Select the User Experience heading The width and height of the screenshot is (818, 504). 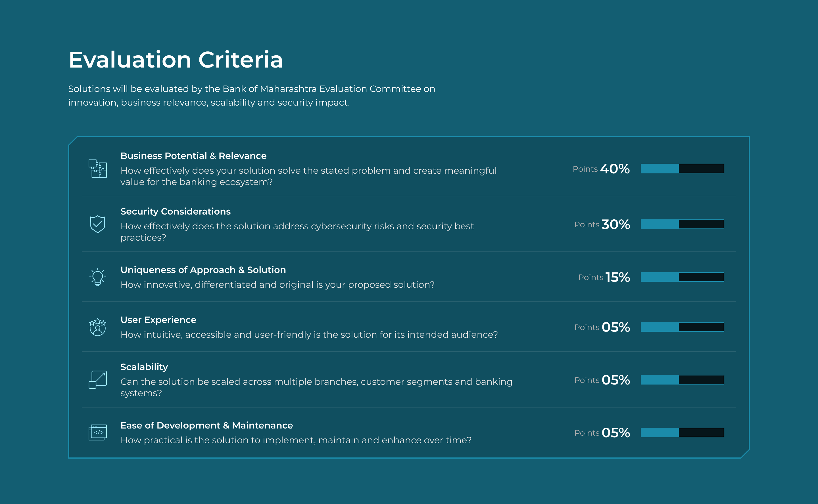point(158,320)
